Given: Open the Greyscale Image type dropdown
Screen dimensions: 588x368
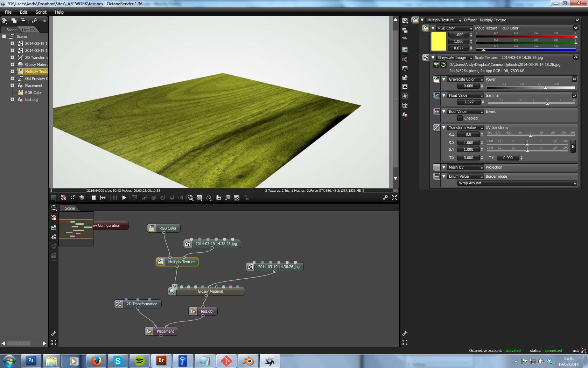Looking at the screenshot, I should pyautogui.click(x=454, y=57).
